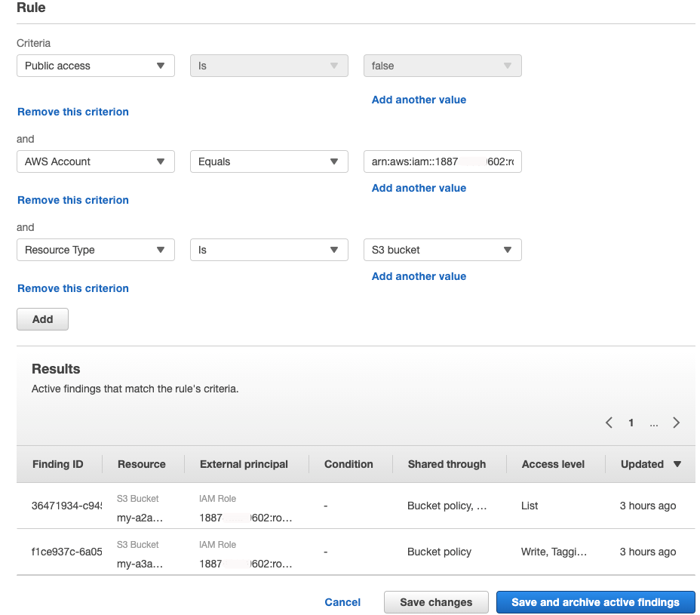Edit the AWS Account ARN input field
Viewport: 700px width, 615px height.
pos(442,161)
